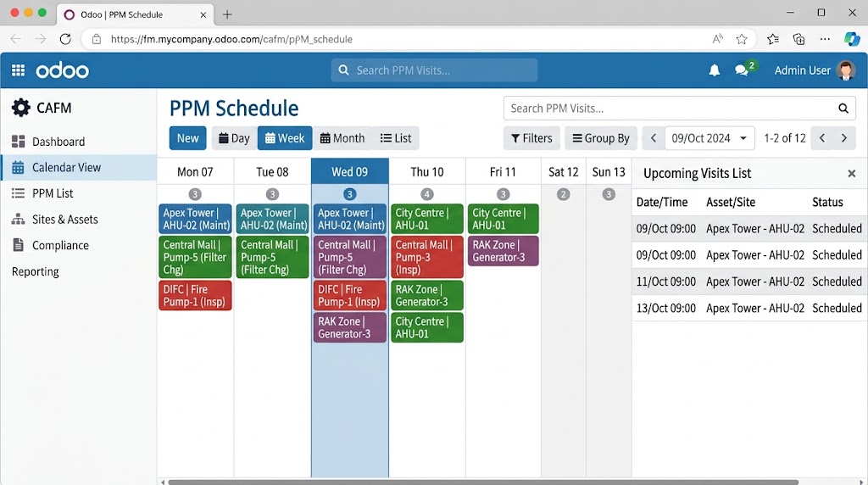The width and height of the screenshot is (868, 485).
Task: Open the Group By options
Action: tap(601, 138)
